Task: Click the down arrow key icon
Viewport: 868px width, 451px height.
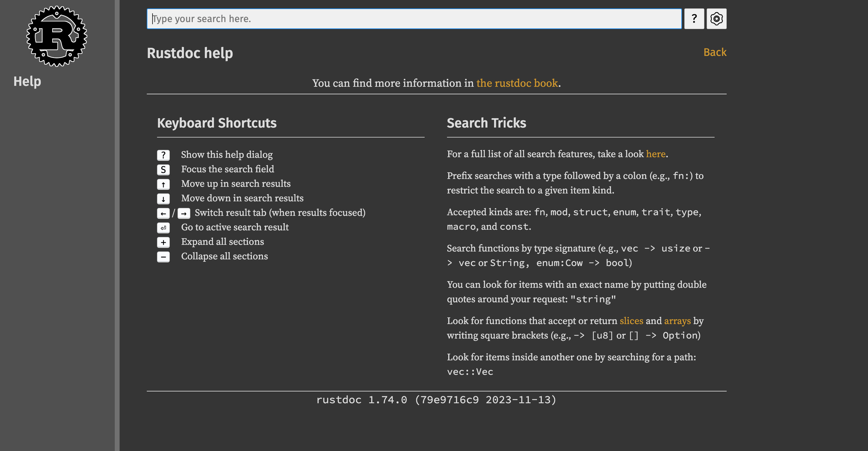Action: tap(163, 199)
